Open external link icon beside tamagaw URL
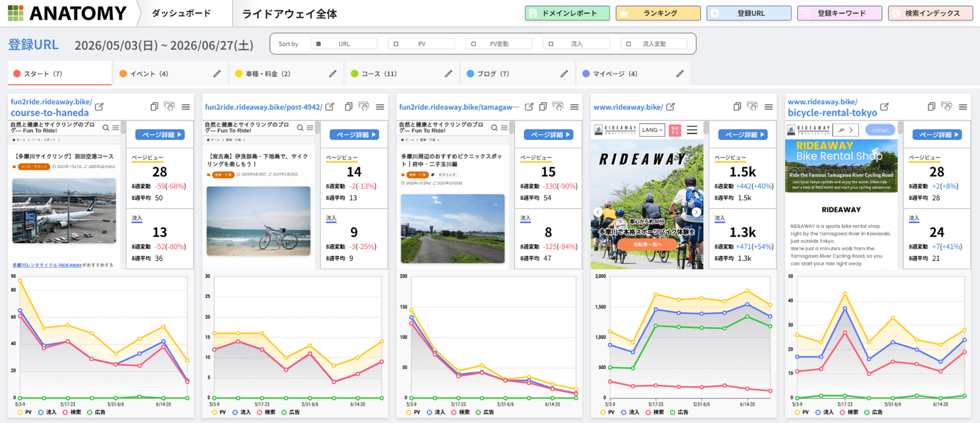This screenshot has height=423, width=980. pos(529,107)
